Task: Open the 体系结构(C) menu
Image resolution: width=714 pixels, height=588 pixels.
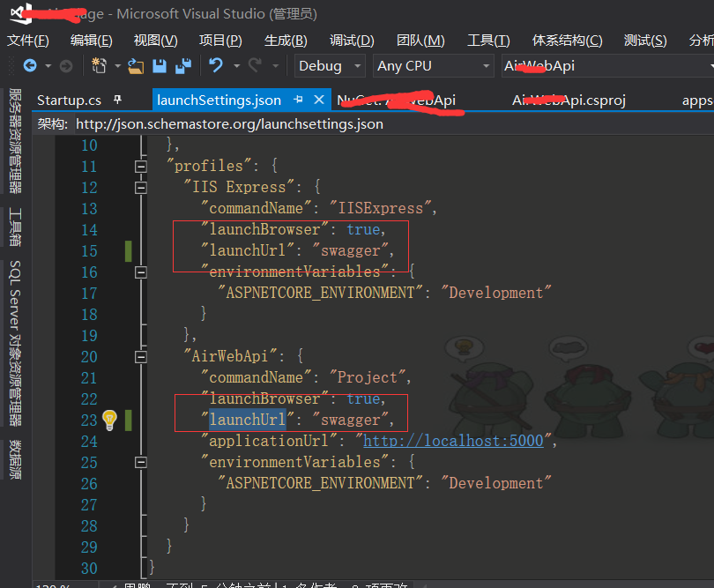Action: pyautogui.click(x=567, y=41)
